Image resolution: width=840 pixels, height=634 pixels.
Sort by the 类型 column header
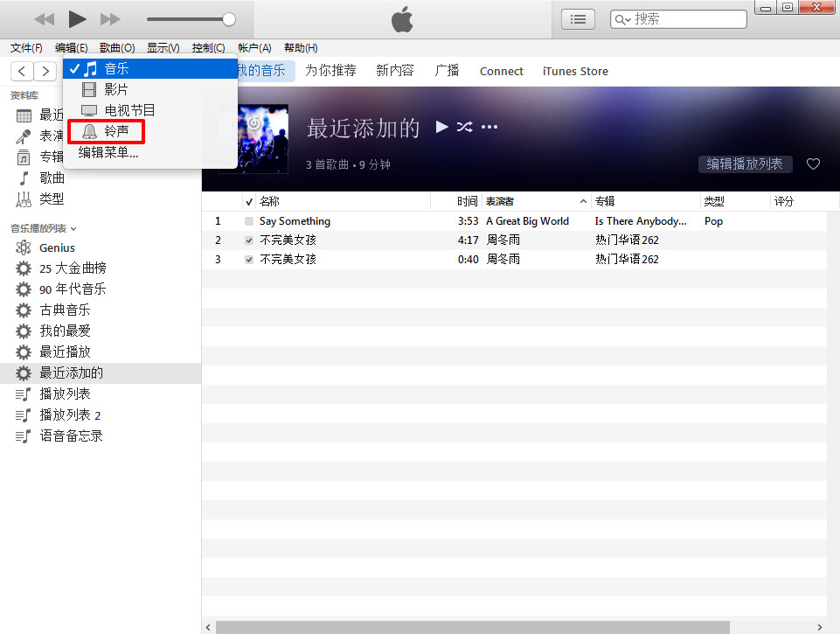pyautogui.click(x=735, y=201)
